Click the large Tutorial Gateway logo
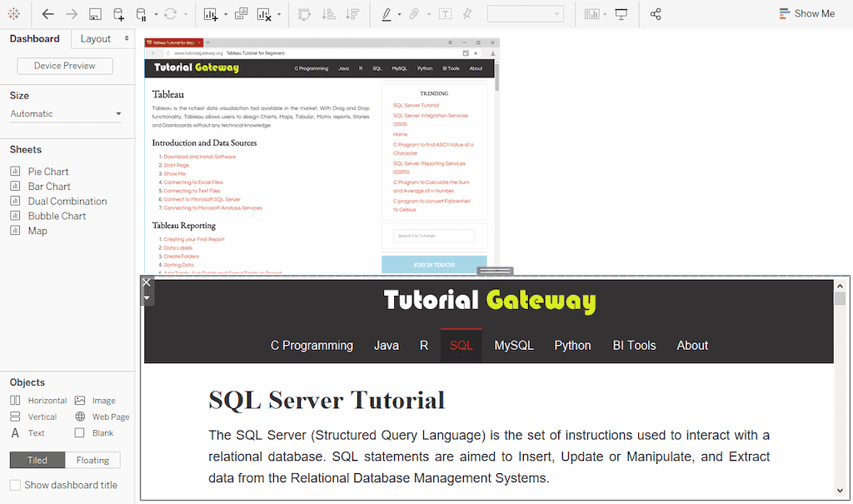 click(x=489, y=301)
